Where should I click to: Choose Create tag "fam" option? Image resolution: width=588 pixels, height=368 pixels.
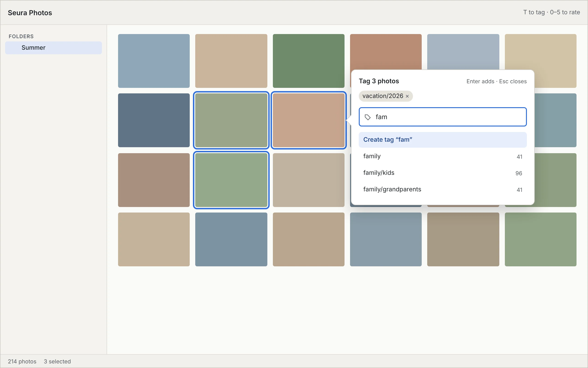click(443, 140)
